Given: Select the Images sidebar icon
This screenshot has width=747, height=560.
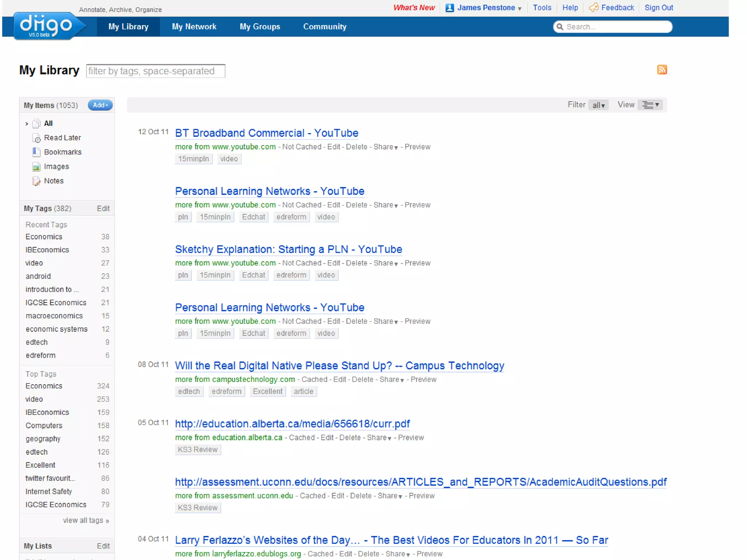Looking at the screenshot, I should pyautogui.click(x=36, y=167).
